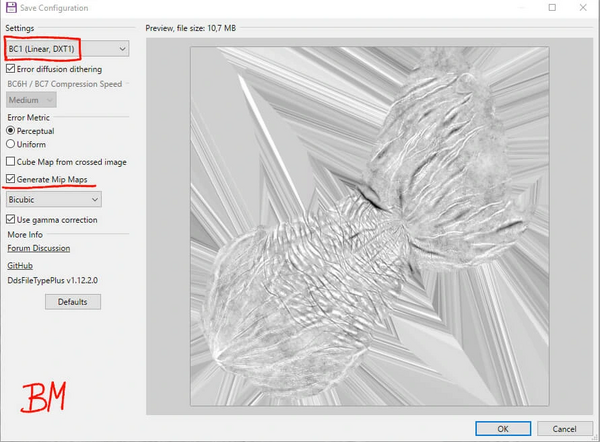Confirm settings with the OK button
Screen dimensions: 600x442
[502, 428]
